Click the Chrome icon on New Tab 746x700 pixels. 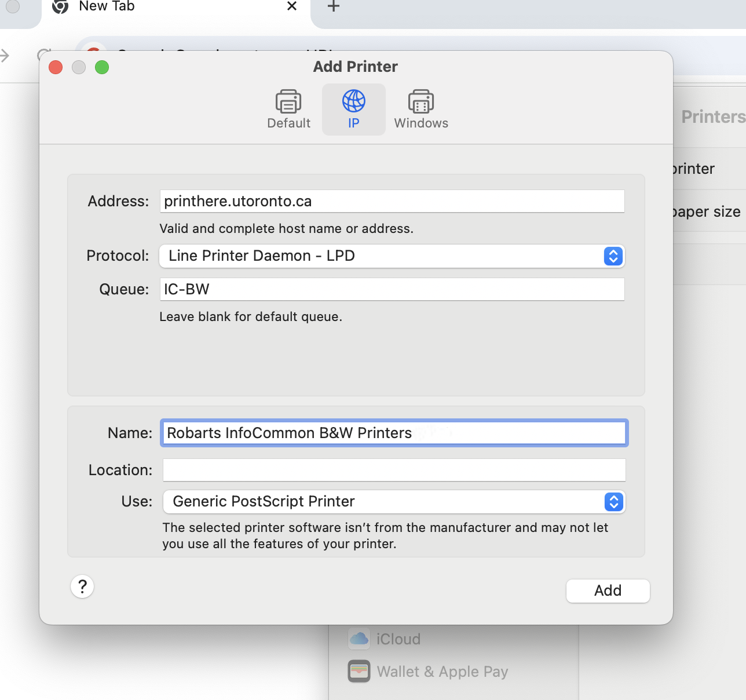pos(60,6)
